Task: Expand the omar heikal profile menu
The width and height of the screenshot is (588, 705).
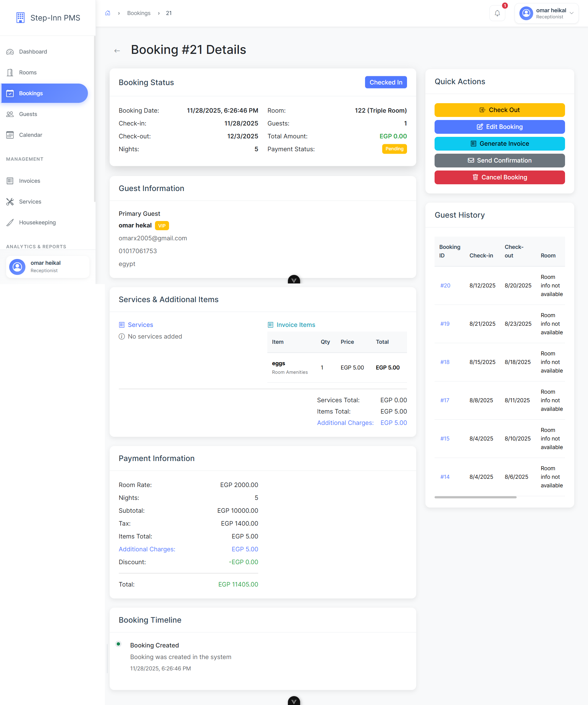Action: (546, 13)
